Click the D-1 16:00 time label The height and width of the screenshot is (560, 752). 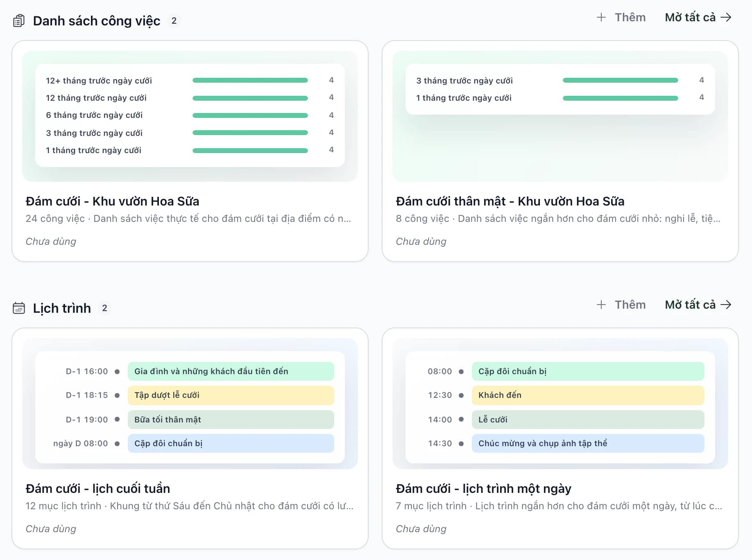pos(87,371)
